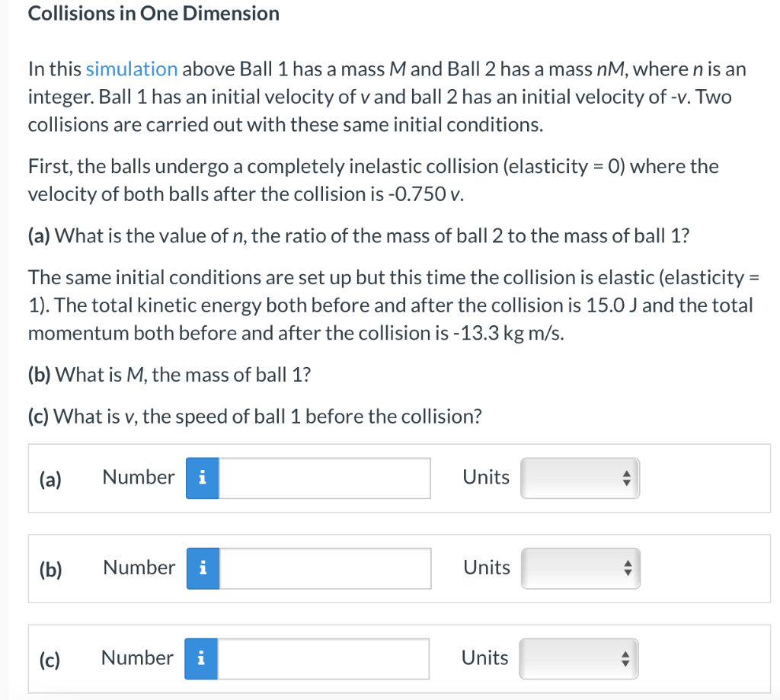780x700 pixels.
Task: Click inside the Number field for part (c)
Action: pyautogui.click(x=324, y=658)
